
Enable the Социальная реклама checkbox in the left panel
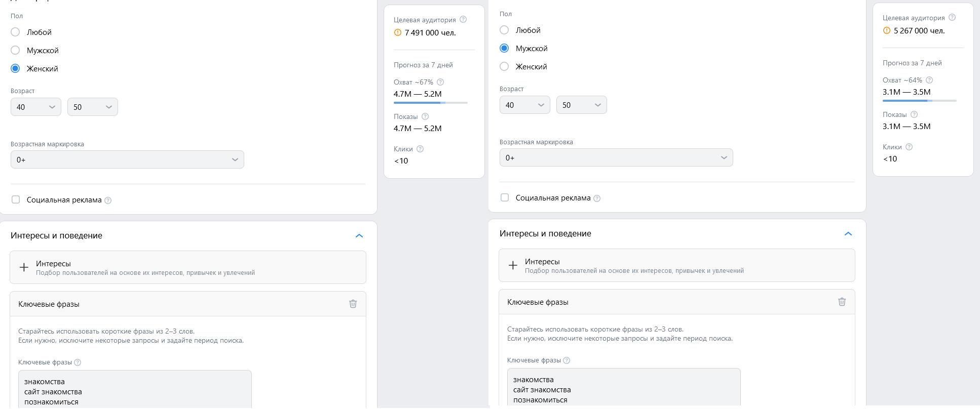16,199
